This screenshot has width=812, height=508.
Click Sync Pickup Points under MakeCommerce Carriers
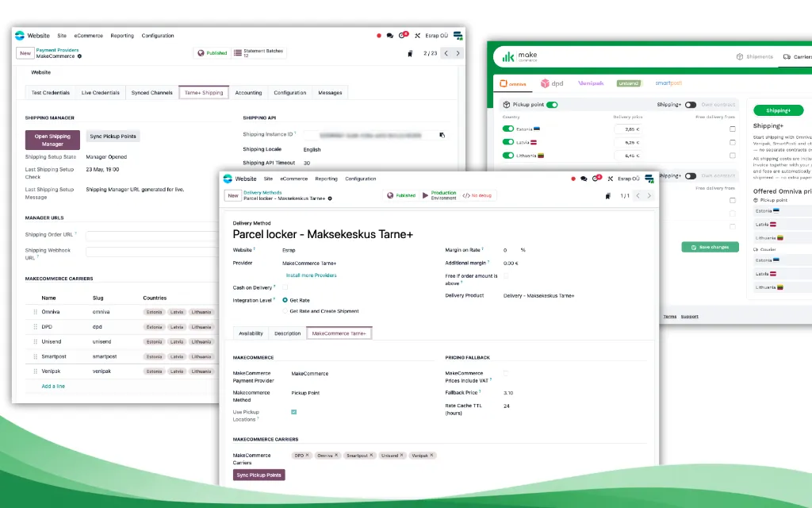pyautogui.click(x=259, y=475)
